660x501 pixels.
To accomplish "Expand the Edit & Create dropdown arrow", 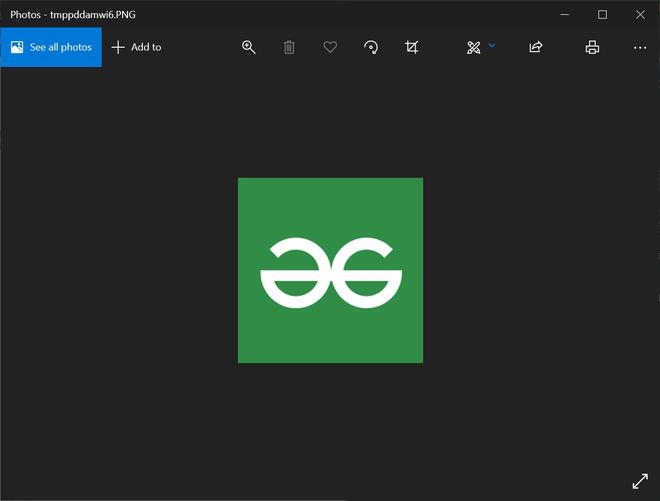I will tap(492, 45).
